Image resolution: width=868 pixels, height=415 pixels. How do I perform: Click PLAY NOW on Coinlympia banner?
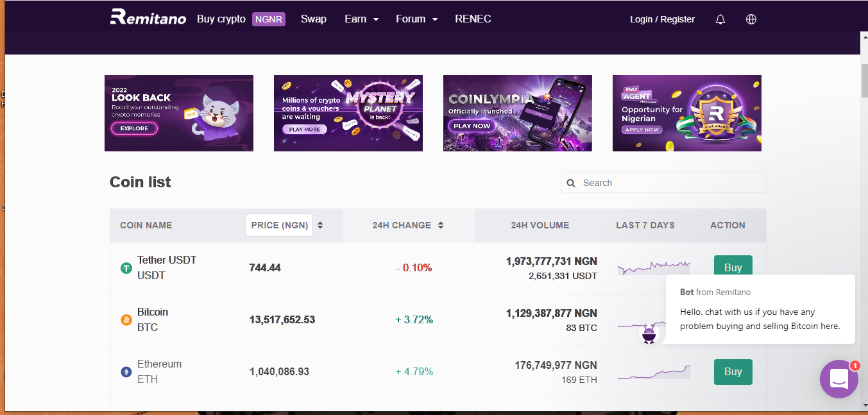pyautogui.click(x=472, y=126)
